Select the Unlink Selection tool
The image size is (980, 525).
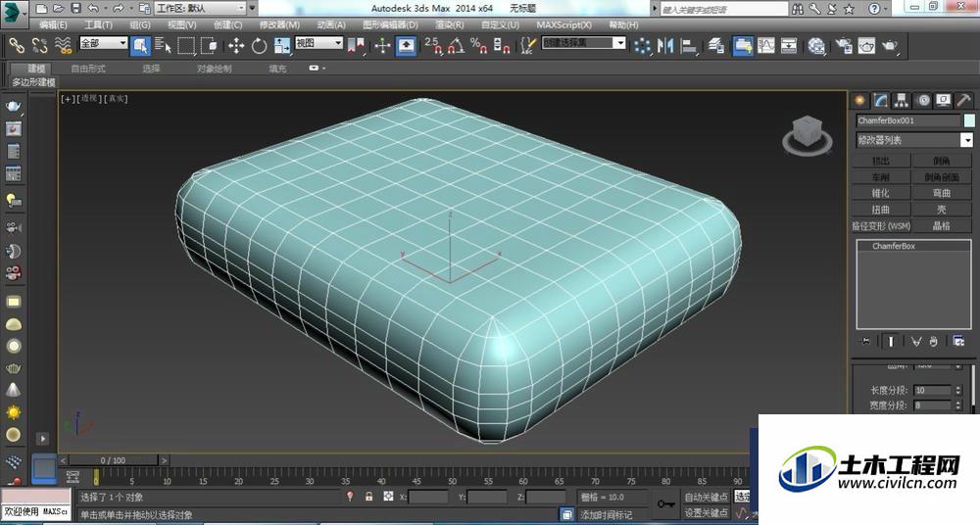tap(40, 46)
